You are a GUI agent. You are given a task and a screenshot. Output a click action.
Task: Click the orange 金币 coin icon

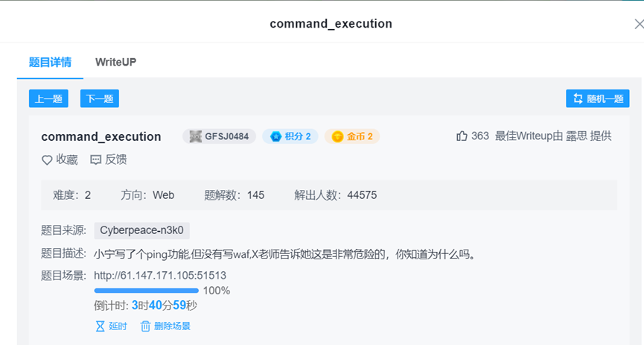338,136
